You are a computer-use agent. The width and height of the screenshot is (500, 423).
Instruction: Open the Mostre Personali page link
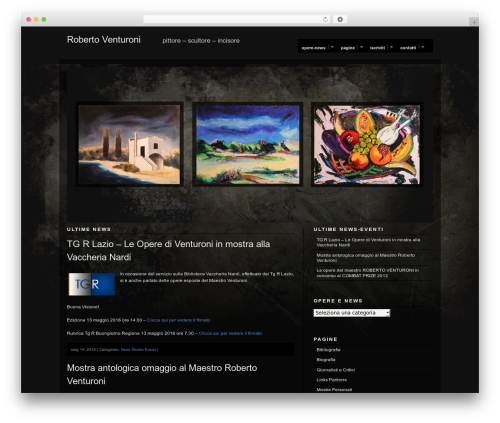pyautogui.click(x=334, y=389)
